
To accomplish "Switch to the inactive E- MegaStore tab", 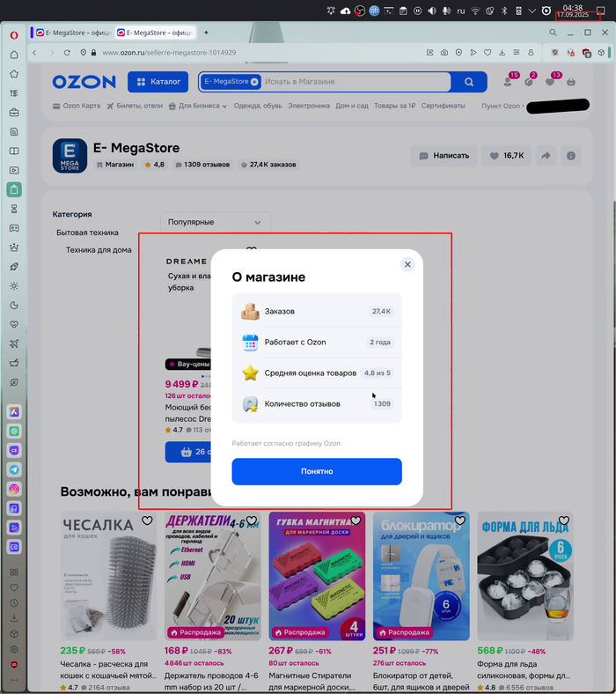I will point(74,33).
